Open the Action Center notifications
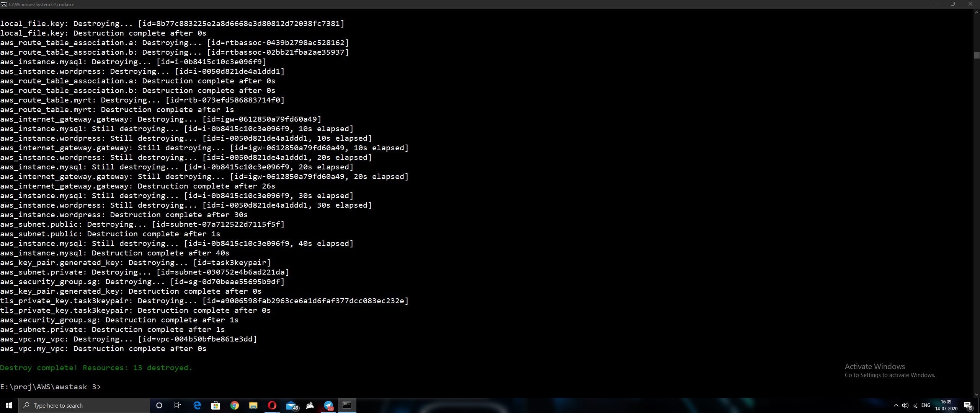The image size is (980, 413). (968, 405)
